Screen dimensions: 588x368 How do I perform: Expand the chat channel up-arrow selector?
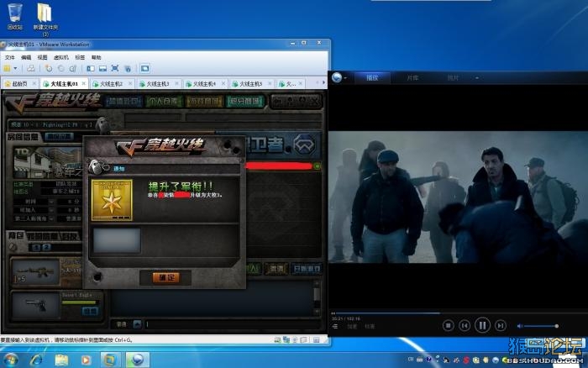coord(137,324)
